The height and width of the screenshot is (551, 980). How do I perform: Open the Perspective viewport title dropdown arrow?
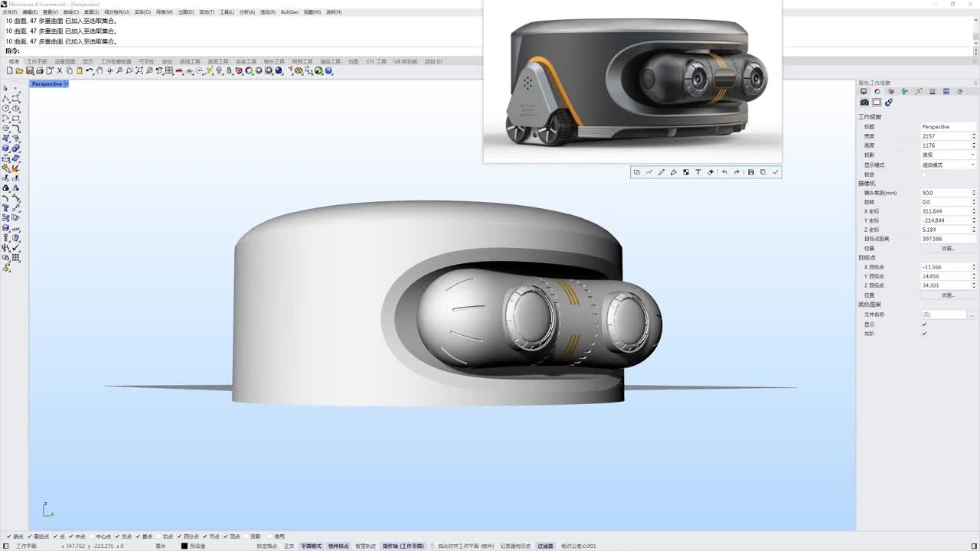(x=67, y=83)
